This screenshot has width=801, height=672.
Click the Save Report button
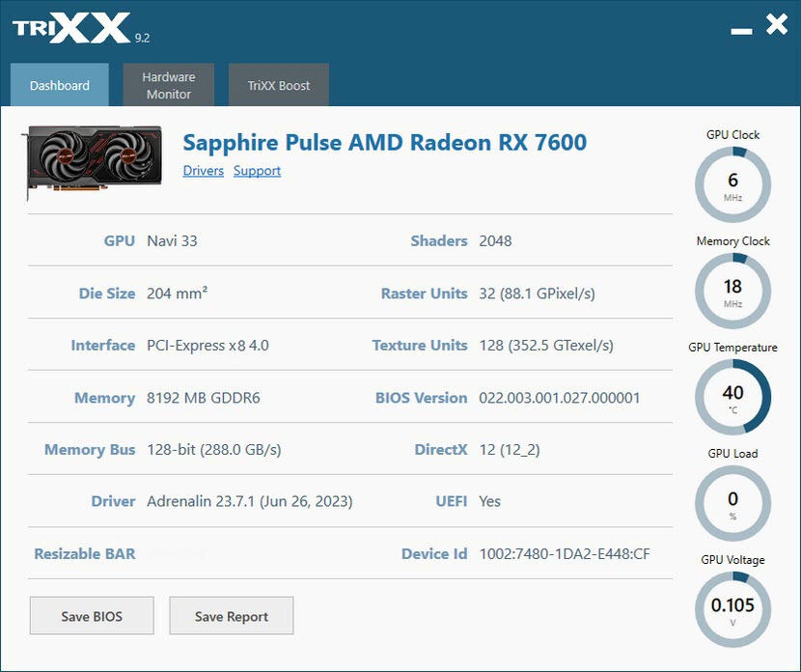(232, 616)
